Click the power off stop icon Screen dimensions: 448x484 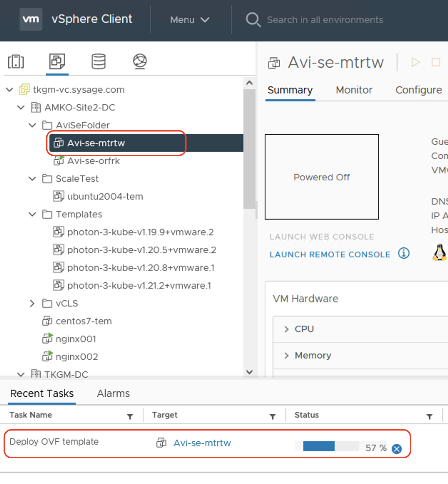tap(436, 62)
